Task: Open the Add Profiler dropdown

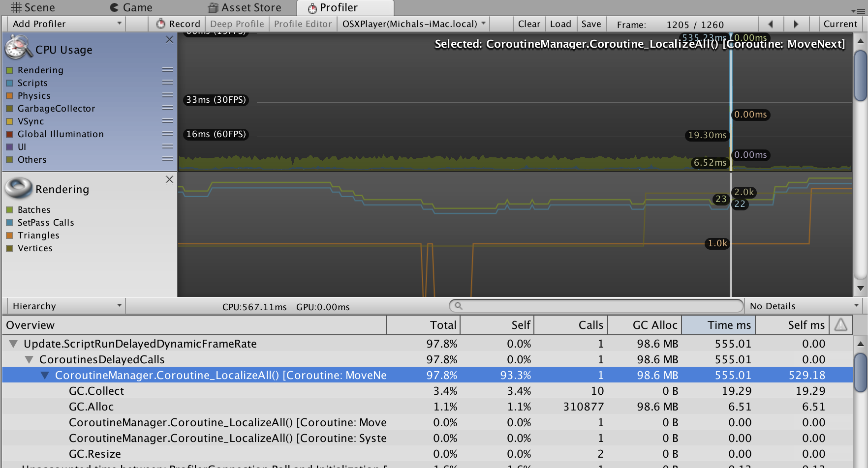Action: [66, 24]
